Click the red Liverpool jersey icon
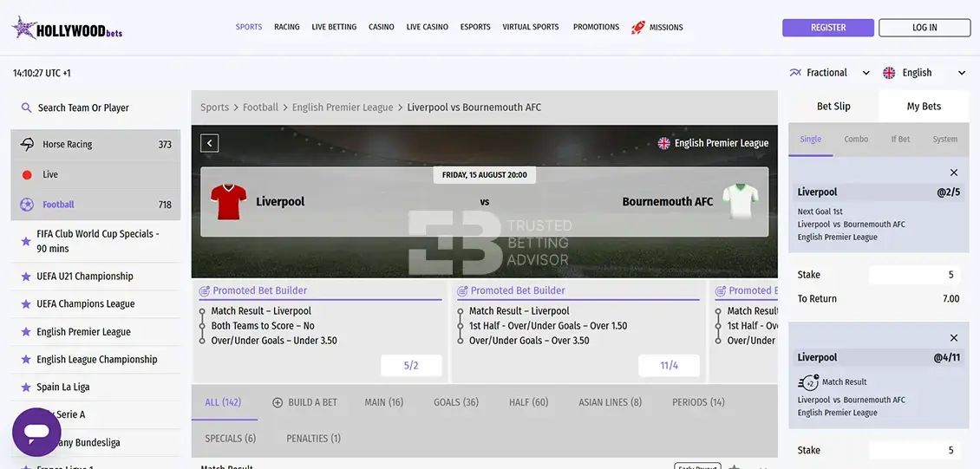 click(x=227, y=201)
